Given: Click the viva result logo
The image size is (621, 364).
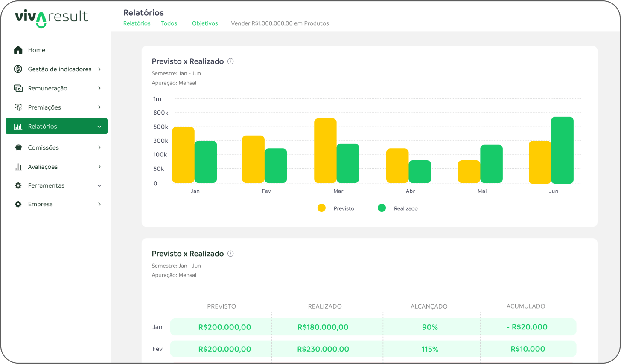Looking at the screenshot, I should click(x=51, y=18).
